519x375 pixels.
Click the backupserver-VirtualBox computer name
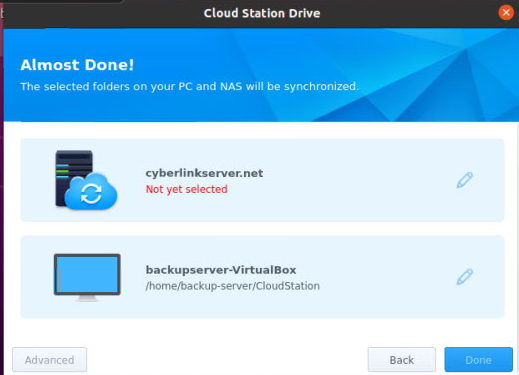(221, 270)
